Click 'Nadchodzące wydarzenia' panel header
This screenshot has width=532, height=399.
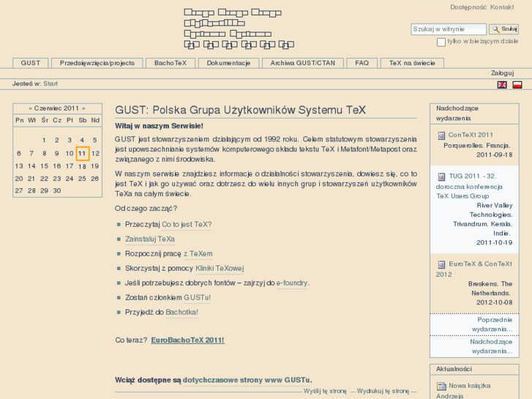[474, 113]
